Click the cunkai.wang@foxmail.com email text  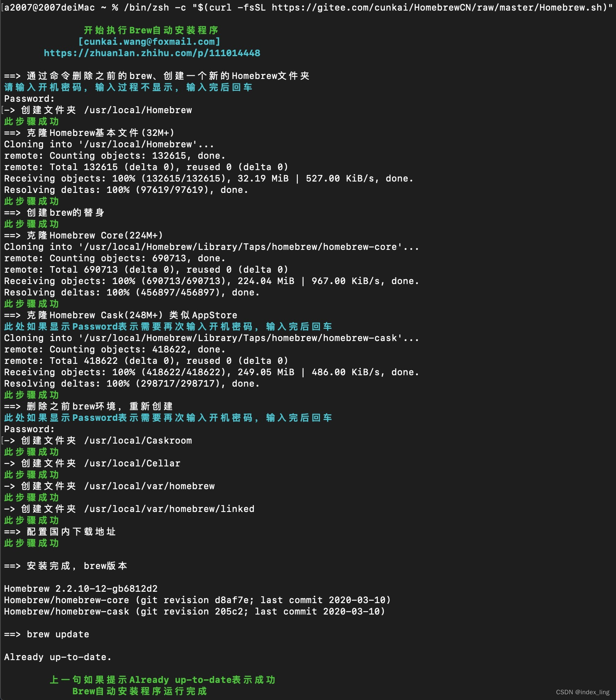[149, 42]
